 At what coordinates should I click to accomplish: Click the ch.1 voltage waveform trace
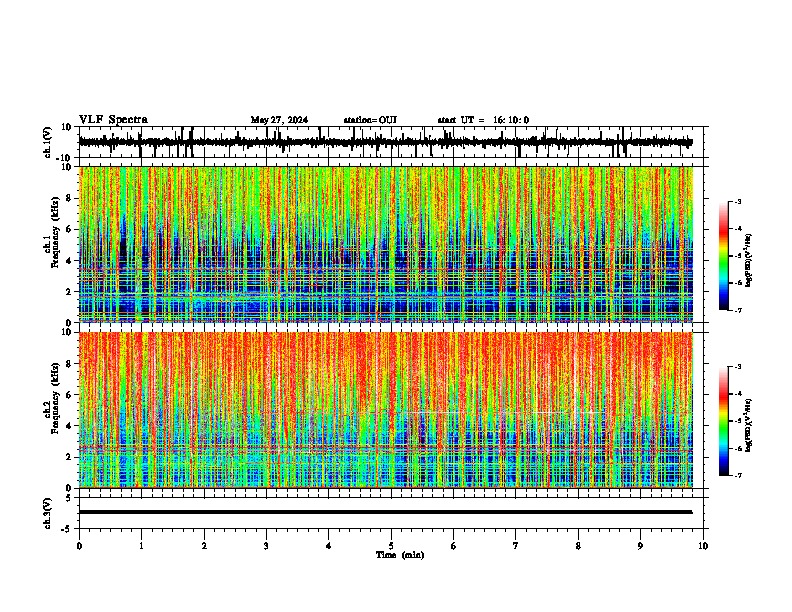[x=385, y=142]
